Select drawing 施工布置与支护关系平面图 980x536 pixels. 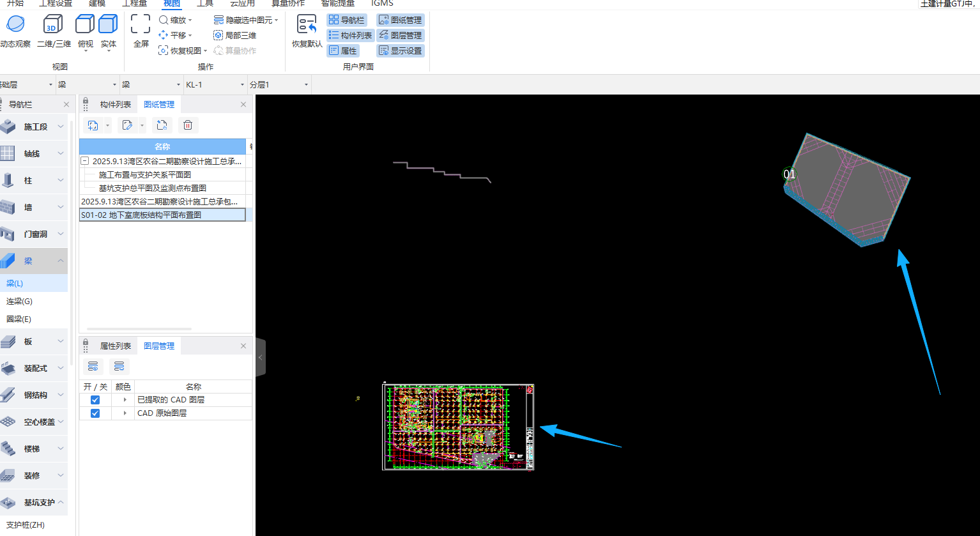coord(145,174)
